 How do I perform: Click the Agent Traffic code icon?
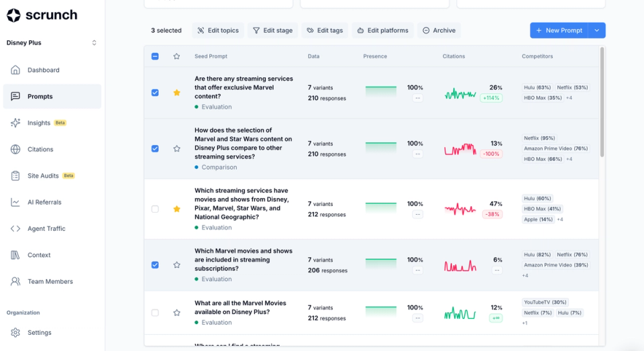pyautogui.click(x=15, y=228)
